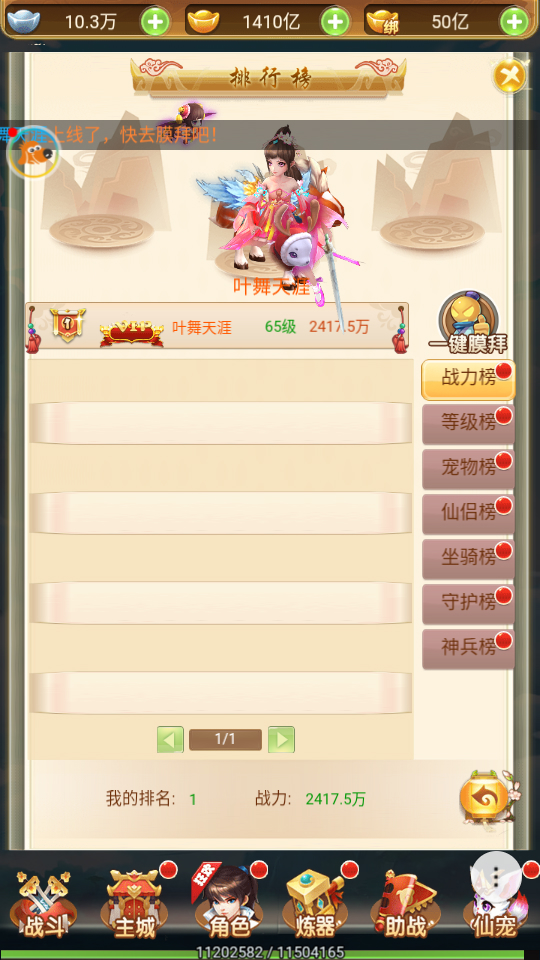
Task: Add silver with plus next to 10.3万
Action: tap(156, 23)
